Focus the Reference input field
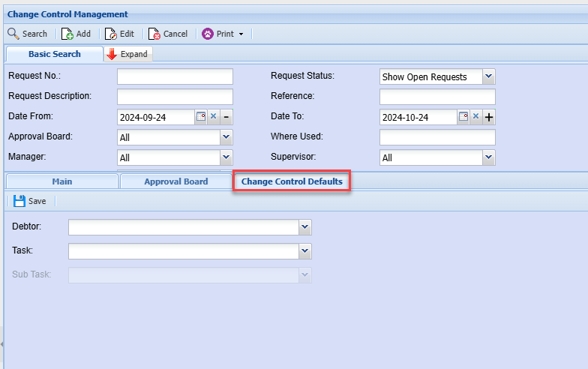 437,97
